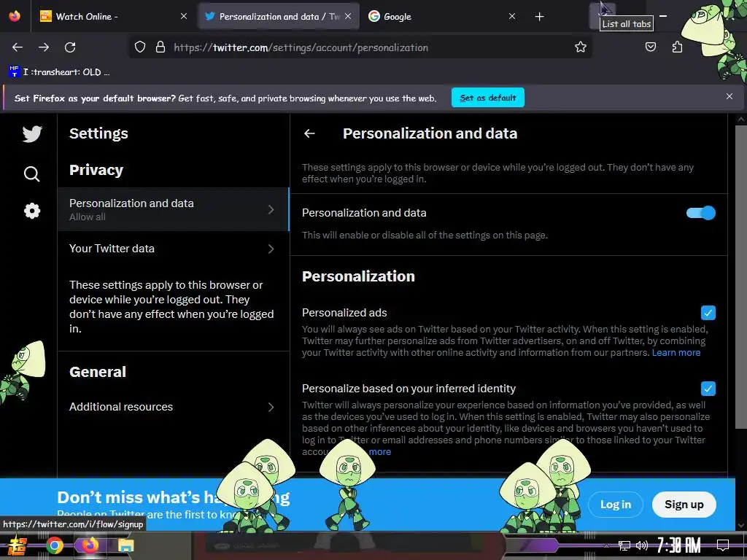Go back using arrow beside Personalization and data heading
Image resolution: width=747 pixels, height=560 pixels.
pyautogui.click(x=309, y=134)
